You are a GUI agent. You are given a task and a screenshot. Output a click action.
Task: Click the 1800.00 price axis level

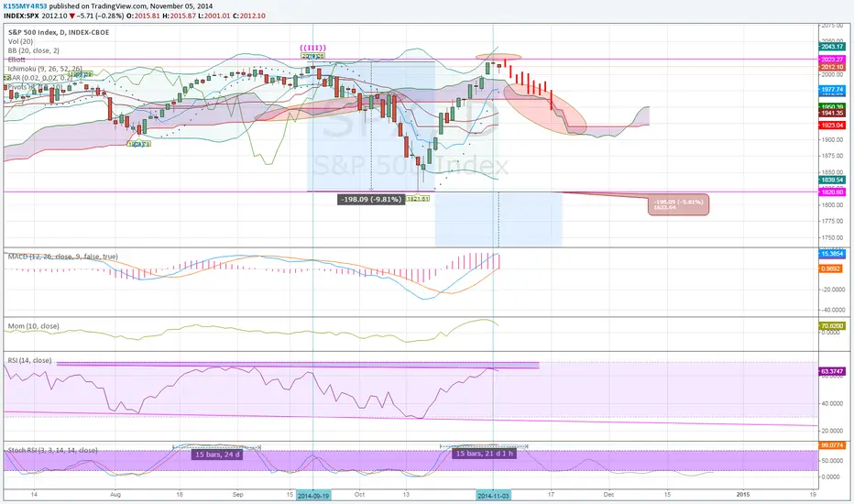tap(833, 205)
